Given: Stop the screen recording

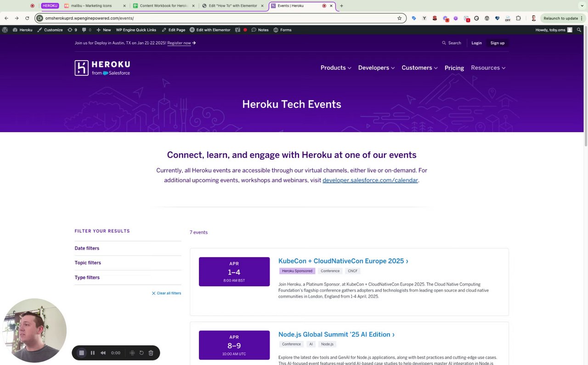Looking at the screenshot, I should click(81, 353).
